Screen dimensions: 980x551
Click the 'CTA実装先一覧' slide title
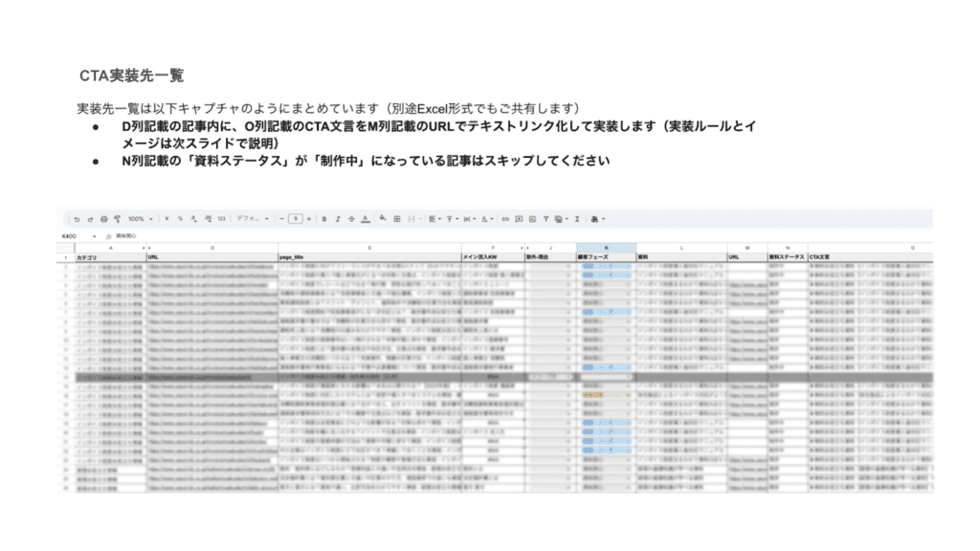(131, 76)
